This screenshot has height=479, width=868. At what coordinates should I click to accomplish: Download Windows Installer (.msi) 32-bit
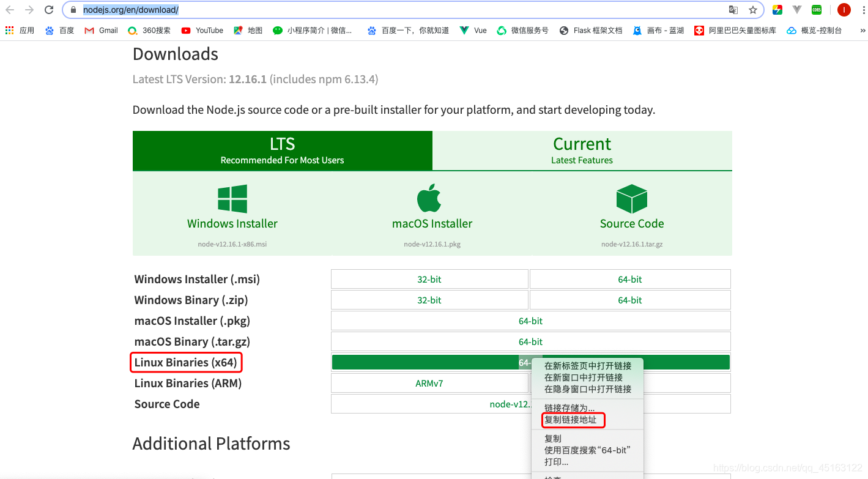pyautogui.click(x=429, y=279)
